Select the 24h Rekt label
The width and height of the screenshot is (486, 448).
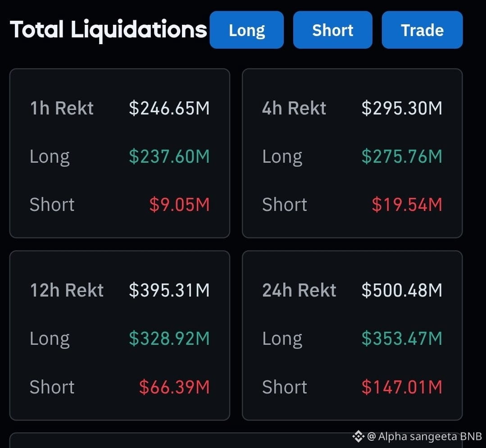click(299, 290)
